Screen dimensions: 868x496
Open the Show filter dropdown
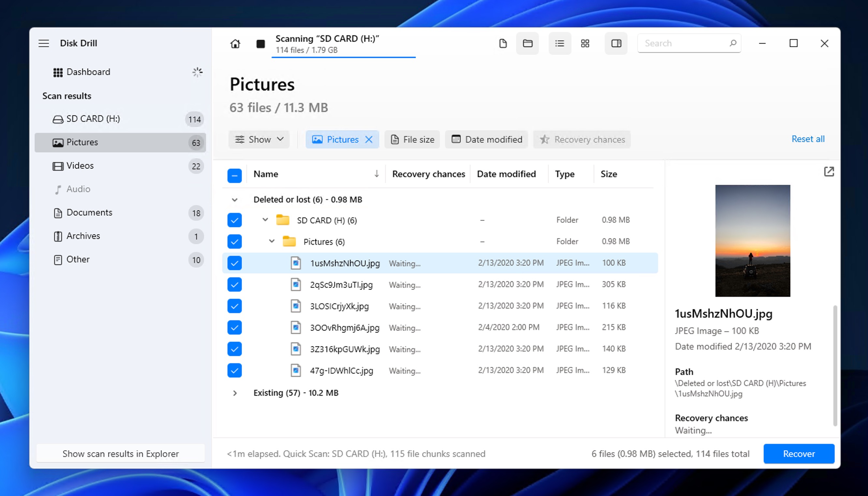(259, 139)
